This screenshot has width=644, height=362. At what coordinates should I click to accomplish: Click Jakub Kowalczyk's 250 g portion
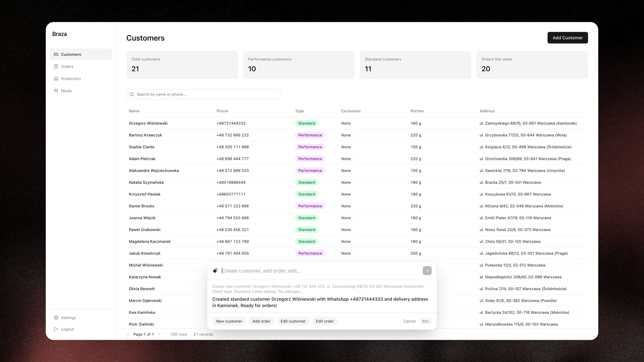(416, 253)
